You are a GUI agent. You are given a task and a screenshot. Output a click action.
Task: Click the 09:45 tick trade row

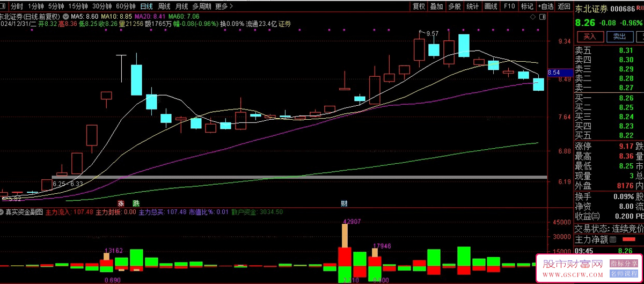point(609,250)
